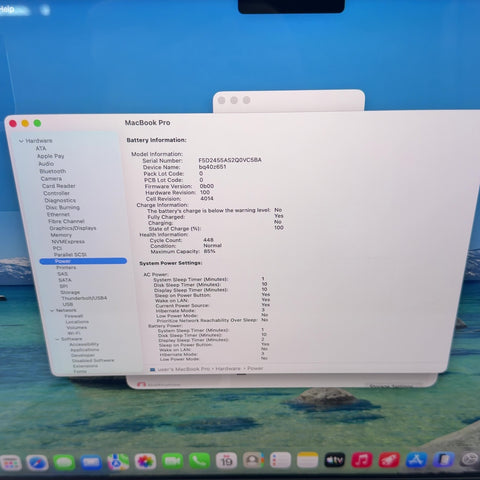Collapse the Network section in sidebar
The height and width of the screenshot is (480, 480).
pos(52,310)
